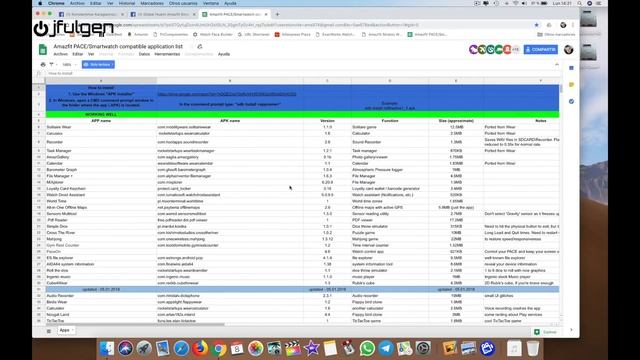640x360 pixels.
Task: Click the 'Aliexpress Place' bookmark
Action: pos(293,35)
